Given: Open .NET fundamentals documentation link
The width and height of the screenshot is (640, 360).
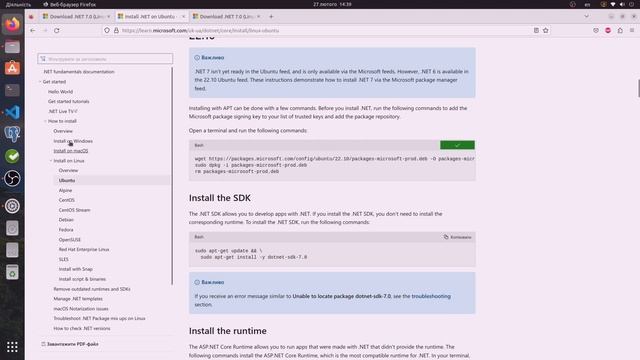Looking at the screenshot, I should pos(79,72).
